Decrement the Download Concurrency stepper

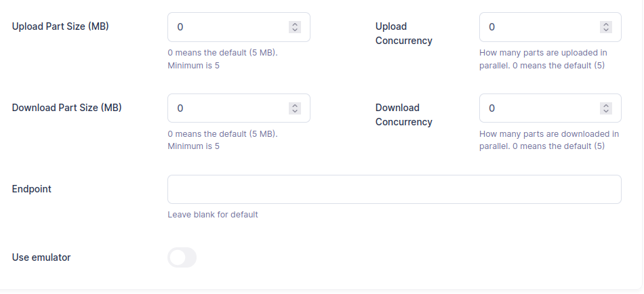[606, 111]
